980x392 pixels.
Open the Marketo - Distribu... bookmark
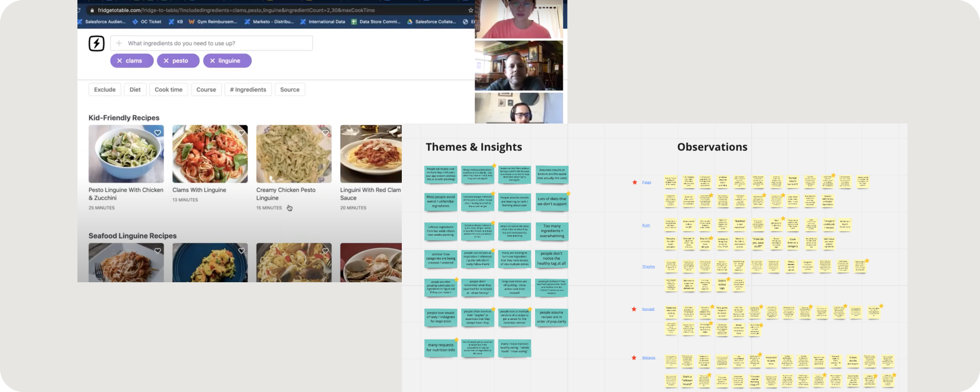coord(269,22)
